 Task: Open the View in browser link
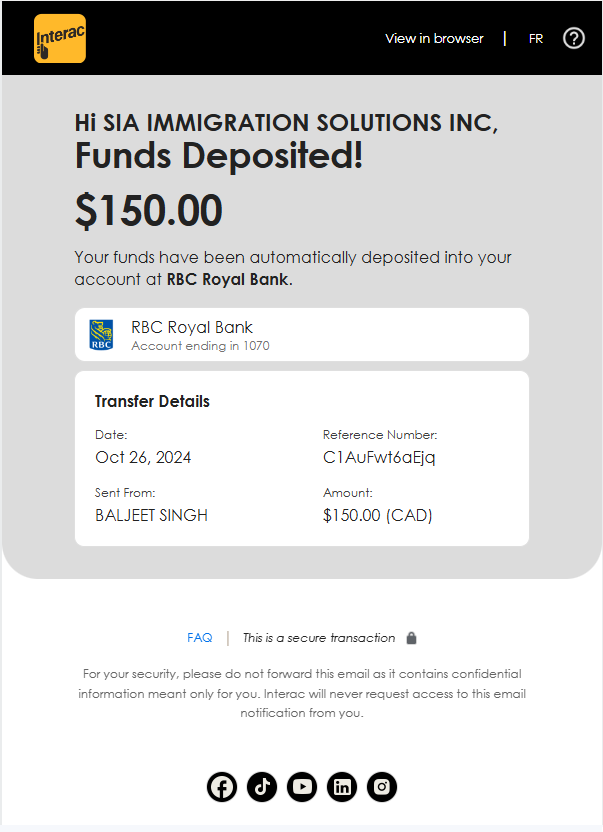coord(434,39)
